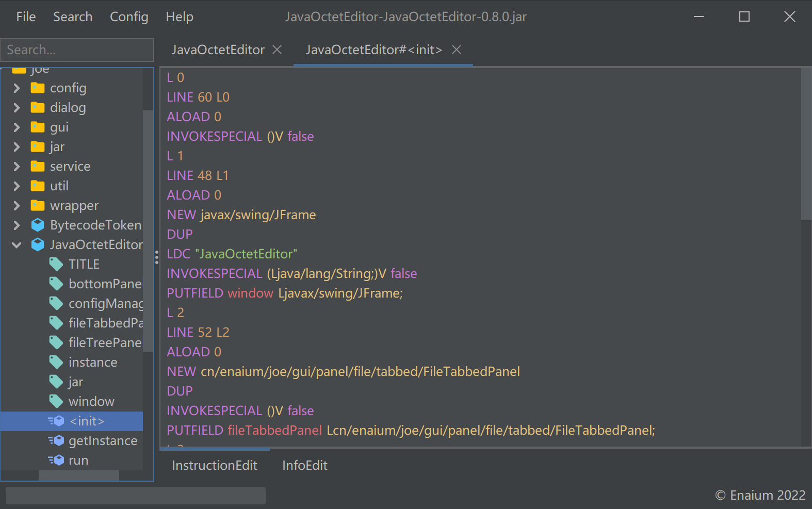Click the config folder icon
This screenshot has width=812, height=509.
[x=38, y=88]
